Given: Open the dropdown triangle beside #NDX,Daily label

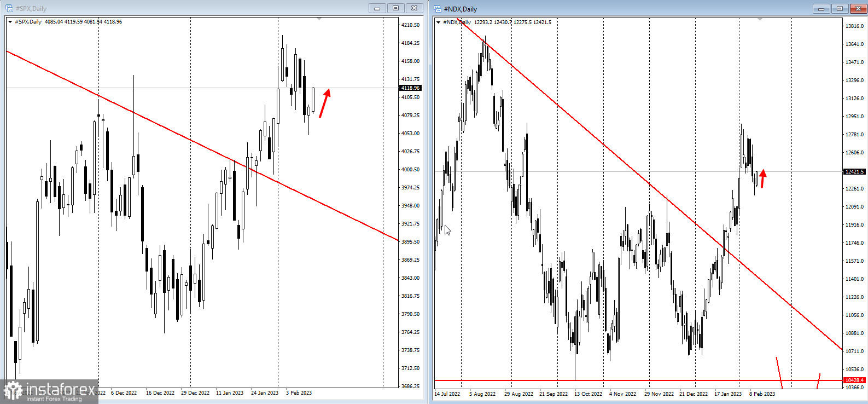Looking at the screenshot, I should (x=439, y=22).
